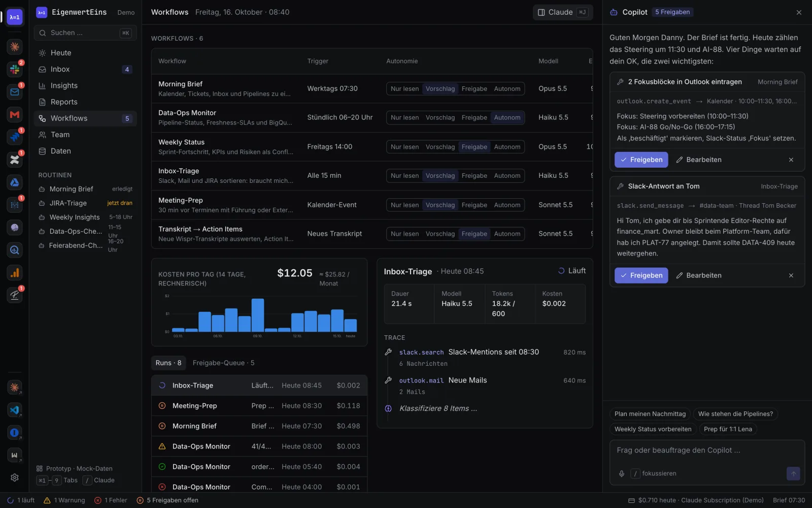The image size is (812, 508).
Task: Click the warning icon on Data-Ops Monitor 41/4 run
Action: (x=162, y=447)
